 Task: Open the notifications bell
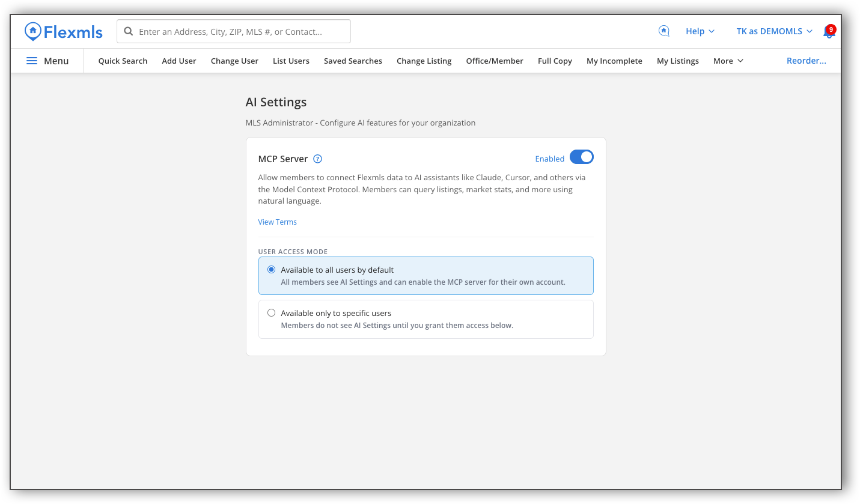829,31
